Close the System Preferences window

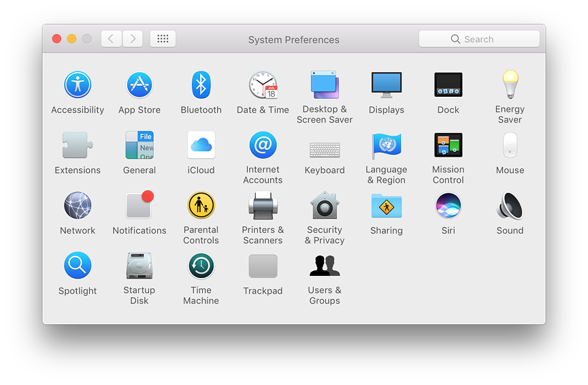point(56,39)
